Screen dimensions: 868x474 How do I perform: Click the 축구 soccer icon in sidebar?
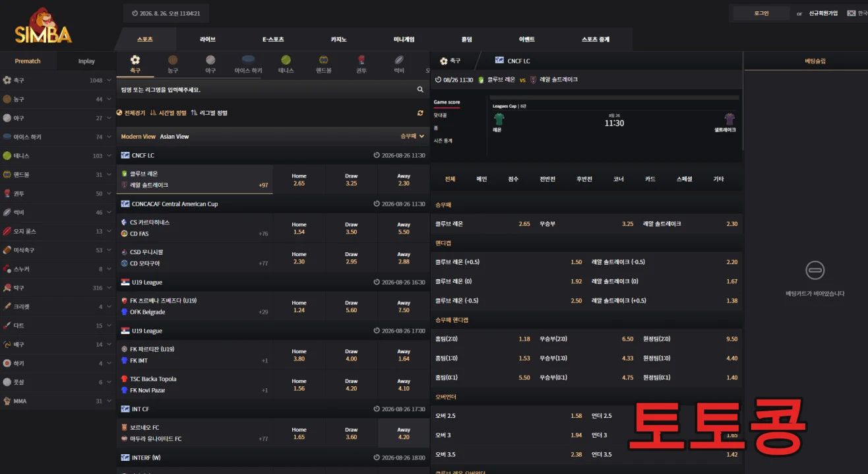pos(7,80)
